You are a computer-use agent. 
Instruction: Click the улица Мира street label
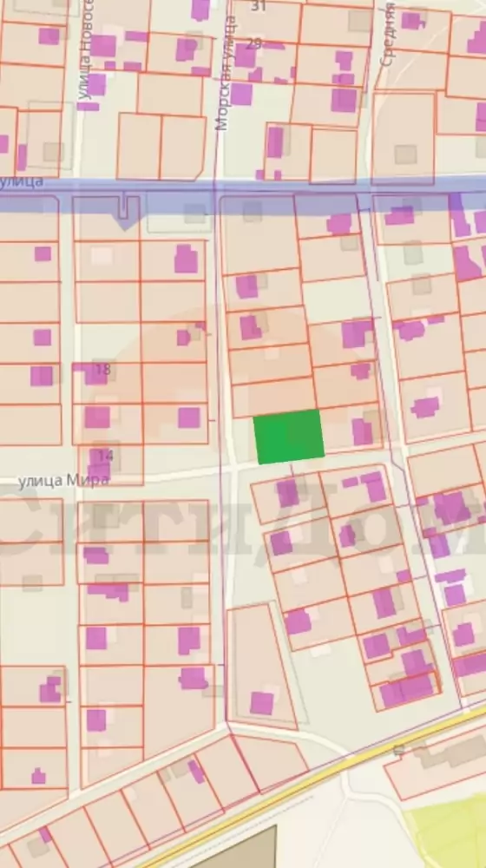(x=63, y=481)
